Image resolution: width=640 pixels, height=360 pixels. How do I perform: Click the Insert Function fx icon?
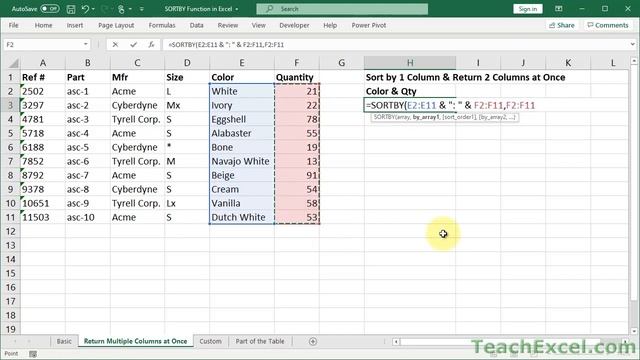151,44
